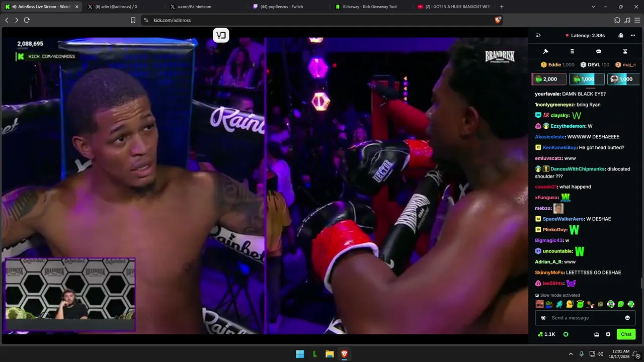Open File Explorer from the taskbar
644x362 pixels.
tap(330, 354)
